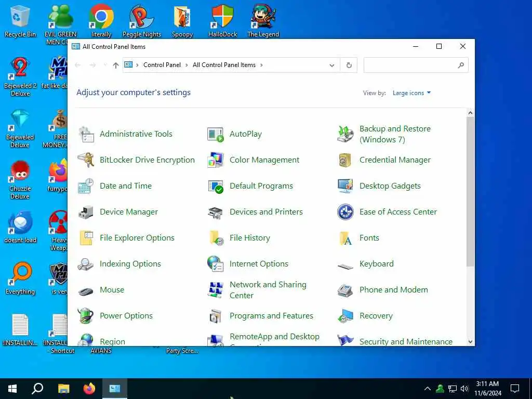Screen dimensions: 532x399
Task: Select the Recycle Bin desktop icon
Action: click(x=20, y=21)
